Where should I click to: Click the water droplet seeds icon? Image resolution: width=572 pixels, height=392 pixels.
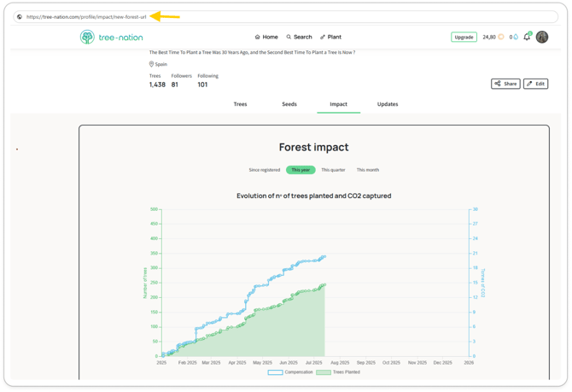point(516,38)
